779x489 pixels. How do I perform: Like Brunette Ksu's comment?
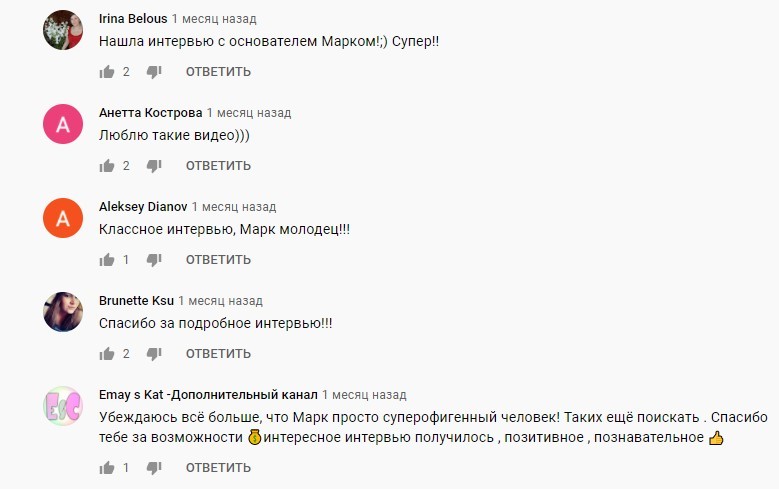[x=107, y=354]
